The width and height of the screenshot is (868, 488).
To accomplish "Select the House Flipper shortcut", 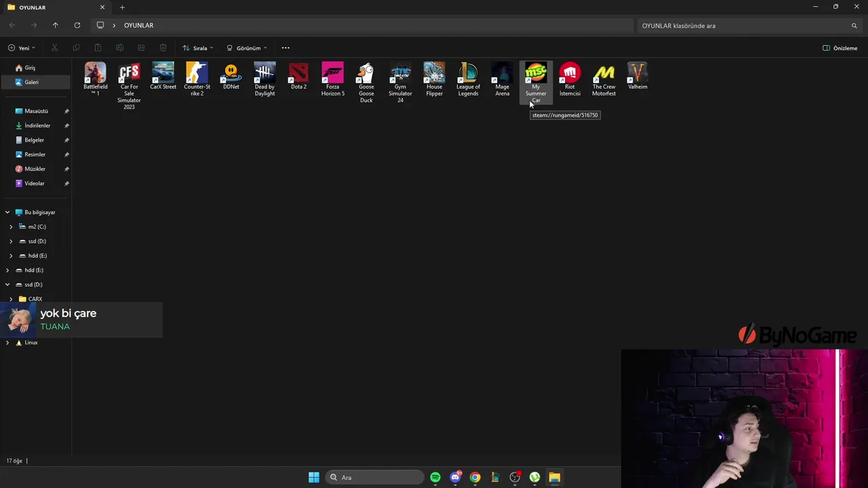I will coord(434,79).
